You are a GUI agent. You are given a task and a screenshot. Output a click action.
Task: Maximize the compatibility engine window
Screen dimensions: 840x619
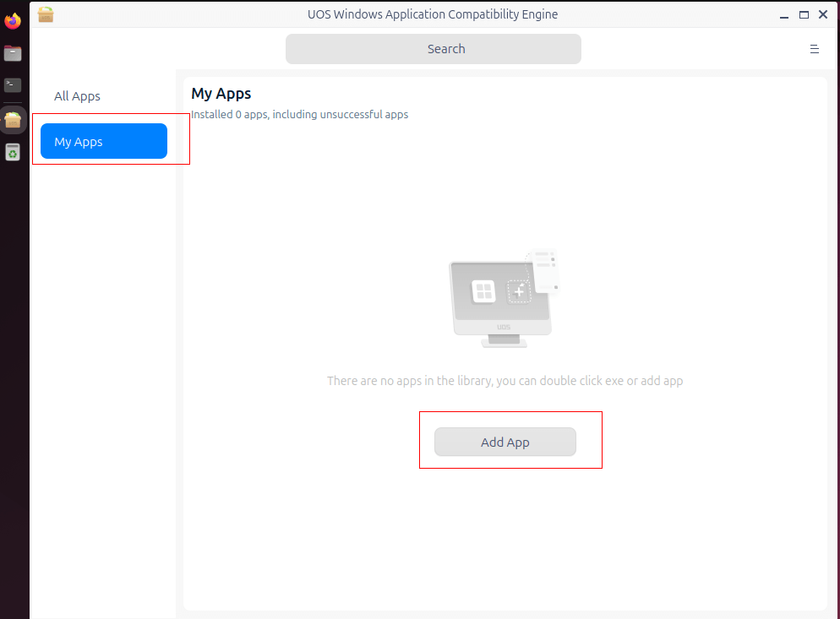coord(804,15)
